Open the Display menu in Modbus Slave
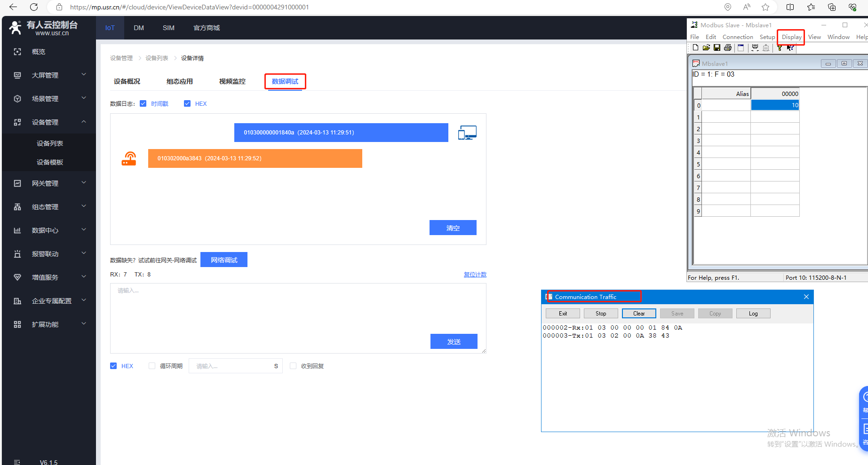Screen dimensions: 868x465 792,37
